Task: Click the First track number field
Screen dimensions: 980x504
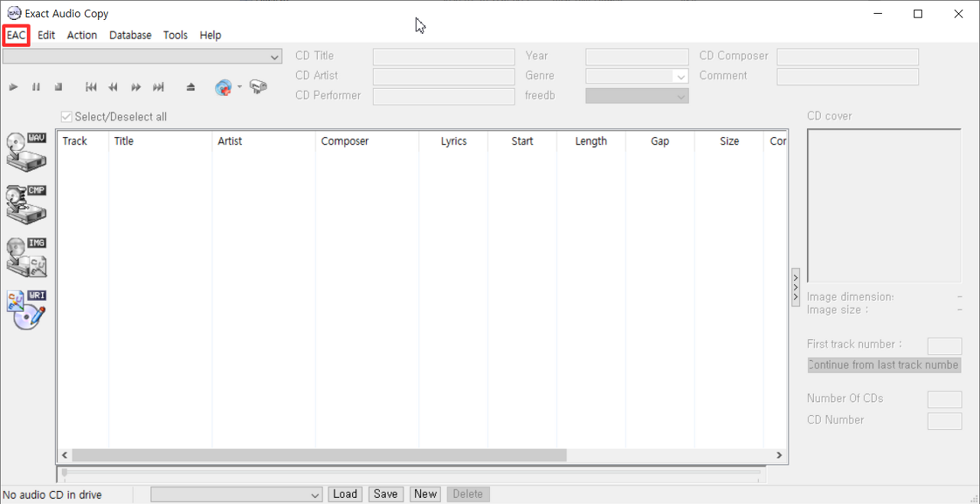Action: point(945,345)
